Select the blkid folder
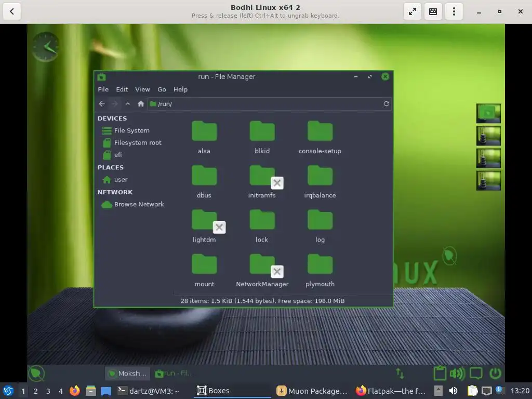 click(262, 138)
